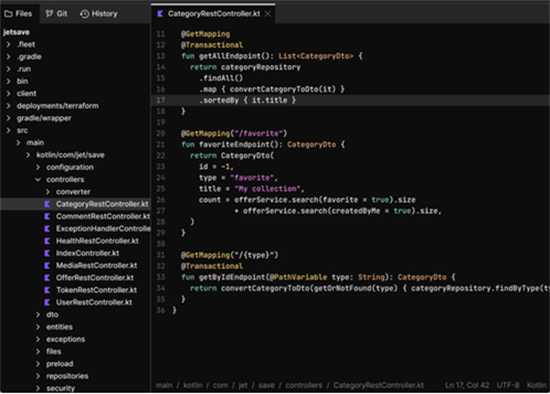Click the controllers breadcrumb segment
This screenshot has width=550, height=394.
point(304,385)
